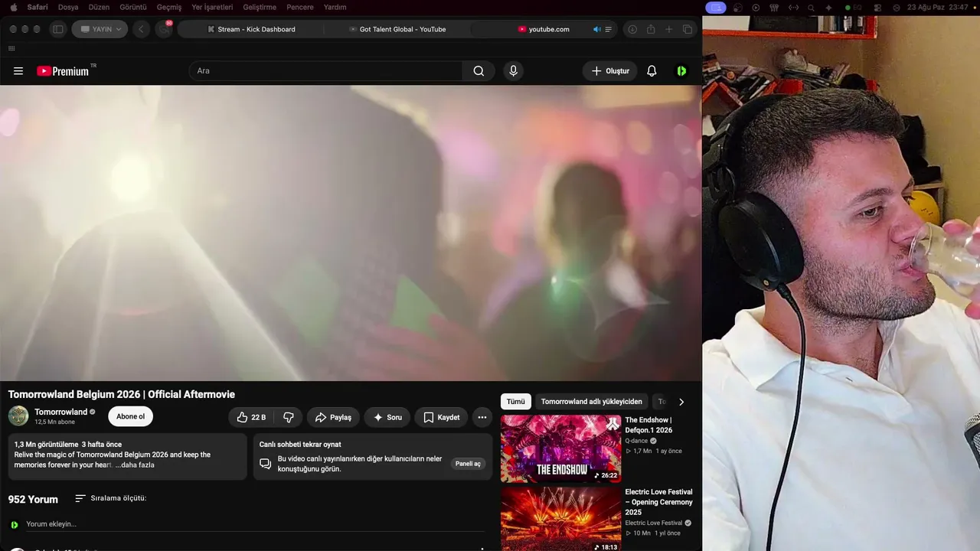Screen dimensions: 980x551
Task: Open the Electric Love Festival thumbnail
Action: click(561, 520)
